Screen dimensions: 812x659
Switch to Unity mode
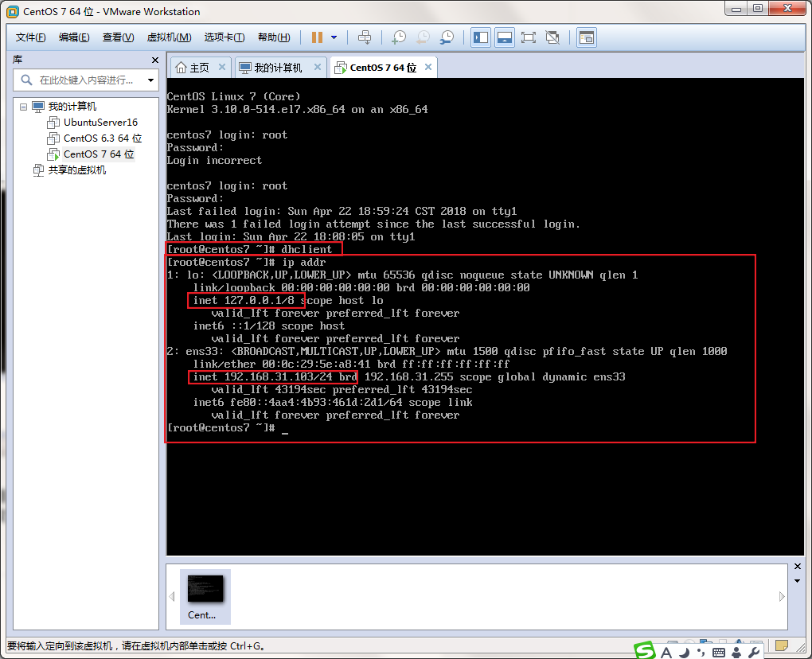click(x=552, y=37)
